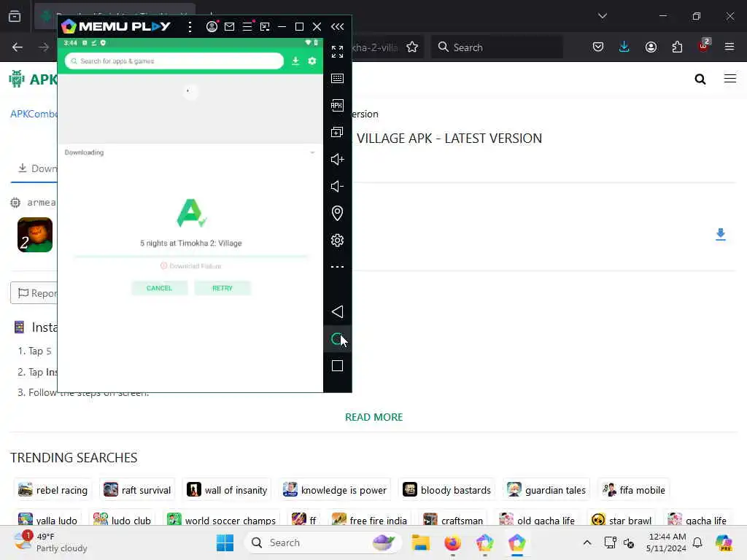Bookmark this page with star icon
This screenshot has height=560, width=747.
412,47
